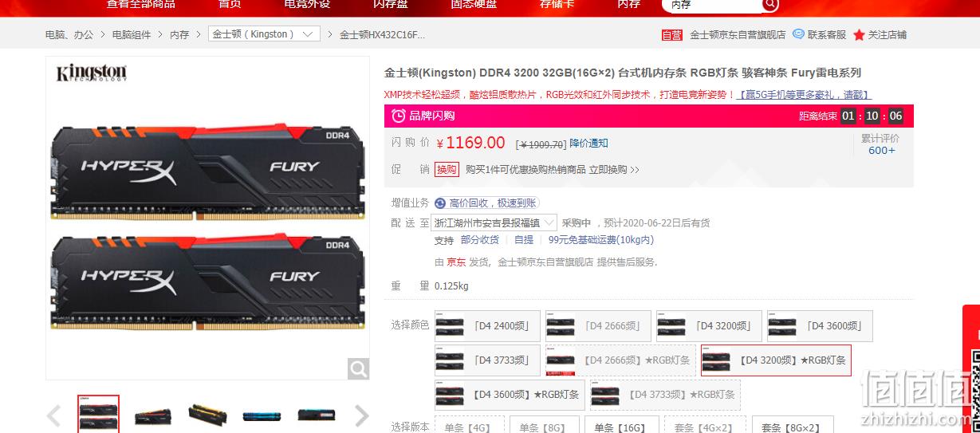Viewport: 980px width, 433px height.
Task: Click the 品牌闪购 clock icon
Action: pos(399,116)
